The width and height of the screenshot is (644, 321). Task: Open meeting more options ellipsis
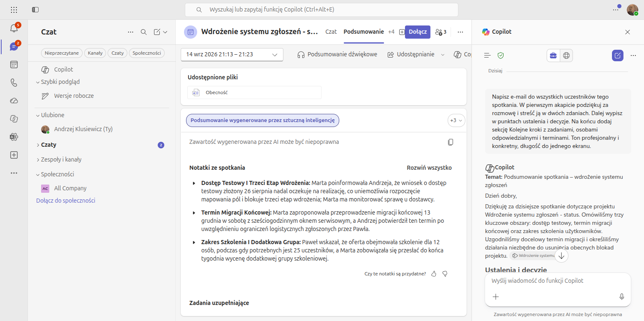(x=460, y=32)
